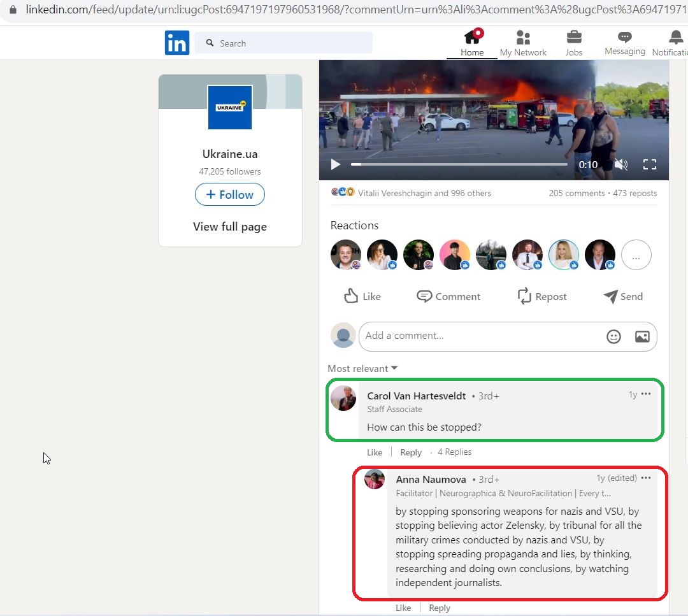Screen dimensions: 688x616
Task: Click the Comment button on the post
Action: [448, 297]
